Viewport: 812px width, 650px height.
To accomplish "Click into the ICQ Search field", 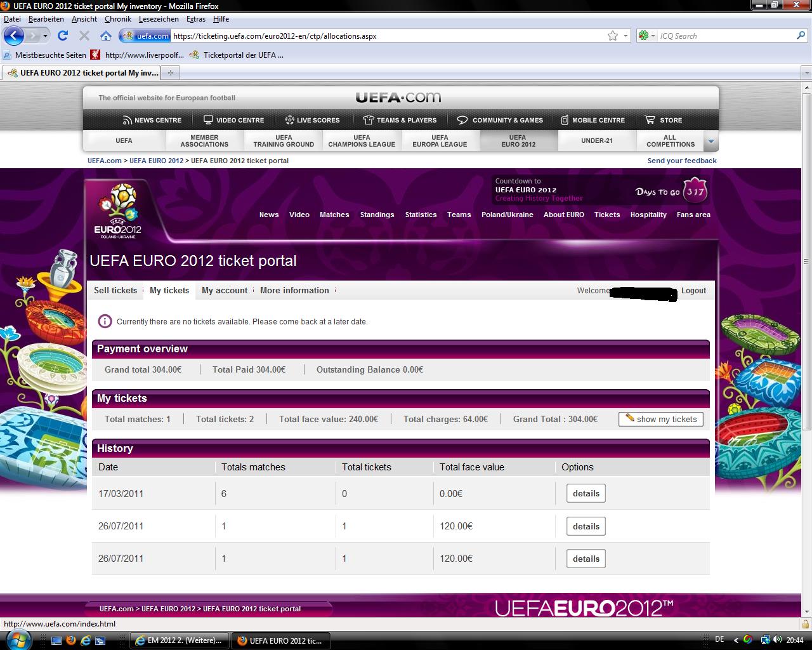I will (726, 36).
